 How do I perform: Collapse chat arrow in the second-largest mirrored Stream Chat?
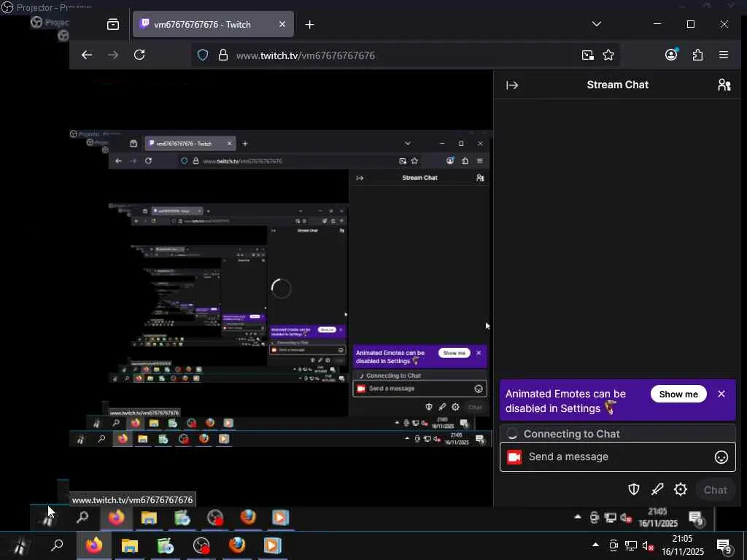click(360, 178)
